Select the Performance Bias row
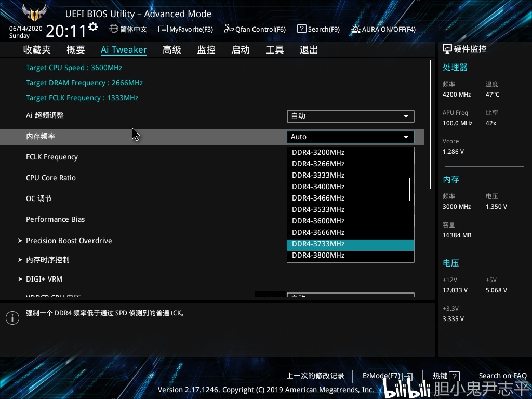Screen dimensions: 532x399 click(x=55, y=220)
